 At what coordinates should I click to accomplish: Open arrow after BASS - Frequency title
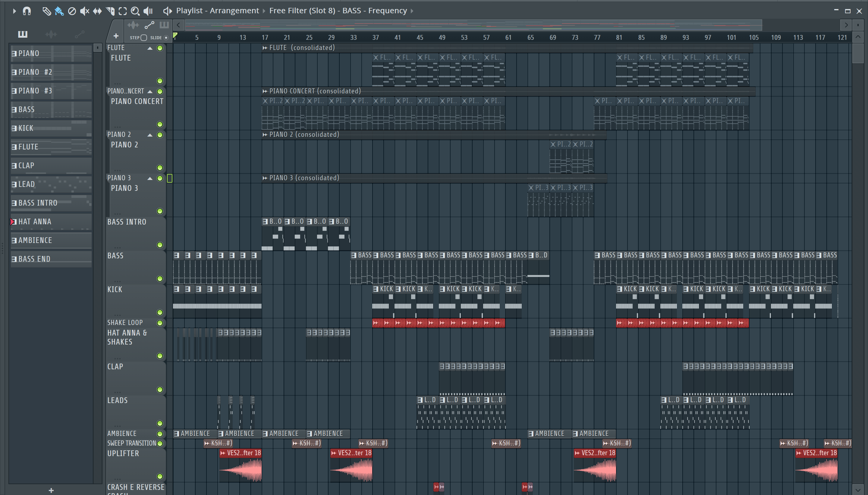pyautogui.click(x=412, y=11)
